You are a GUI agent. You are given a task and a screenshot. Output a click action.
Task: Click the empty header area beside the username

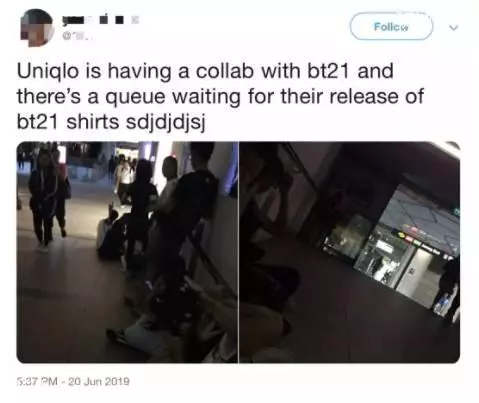pos(243,27)
